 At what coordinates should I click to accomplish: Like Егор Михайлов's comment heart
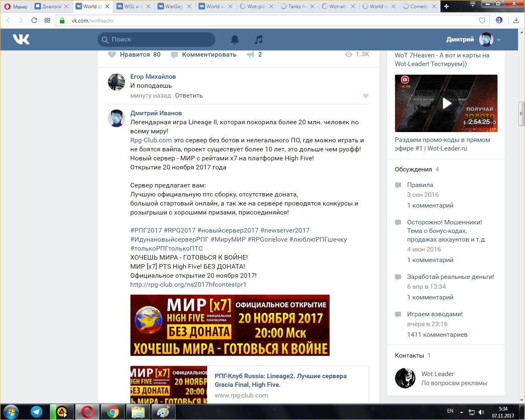pyautogui.click(x=366, y=96)
